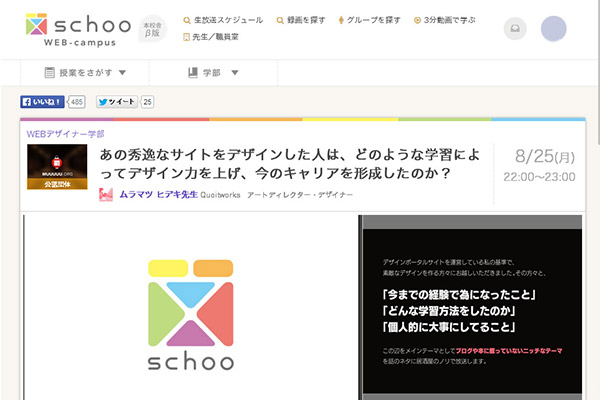Click the schoo logo slide in the video player
600x400 pixels.
[x=192, y=310]
